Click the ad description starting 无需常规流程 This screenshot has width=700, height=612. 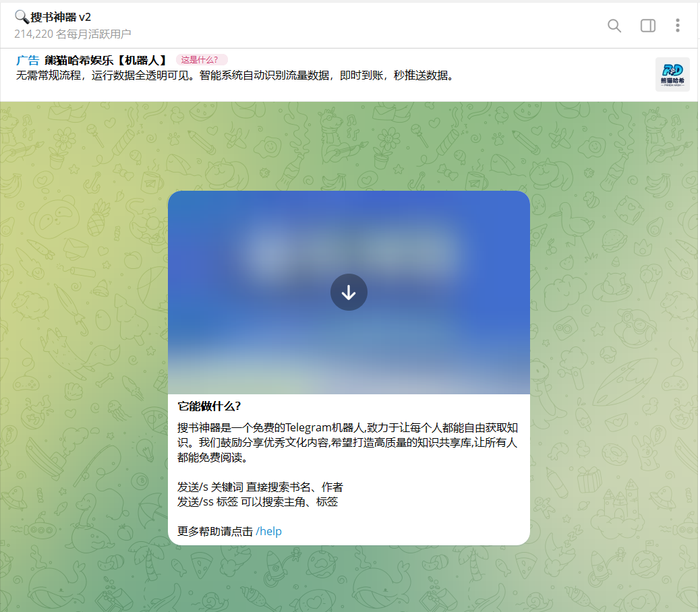[x=235, y=75]
